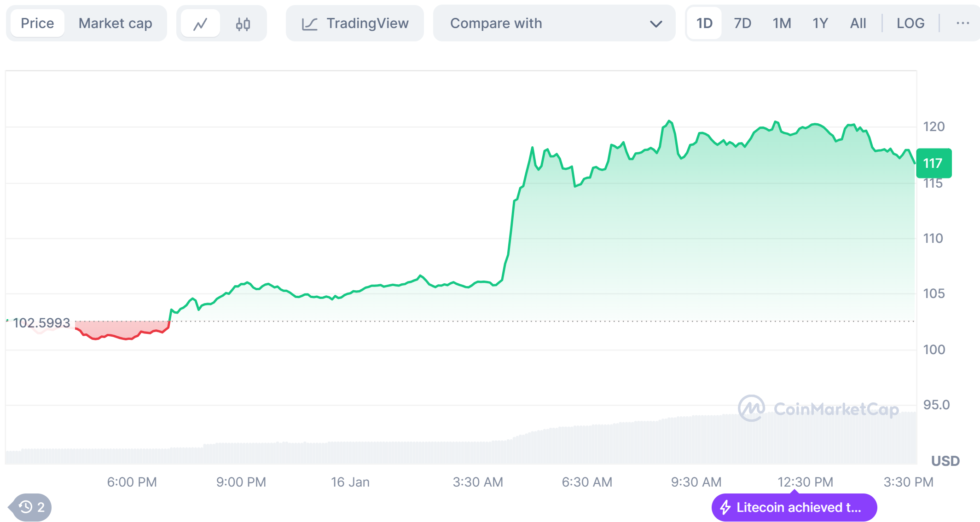980x522 pixels.
Task: Open the Compare with dropdown
Action: pos(554,23)
